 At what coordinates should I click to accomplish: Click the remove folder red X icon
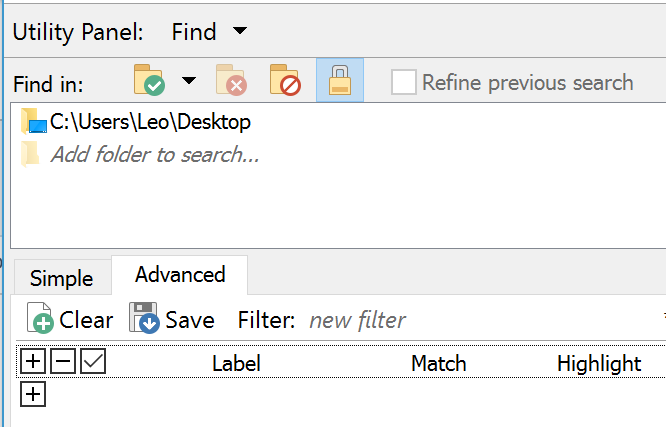point(231,80)
